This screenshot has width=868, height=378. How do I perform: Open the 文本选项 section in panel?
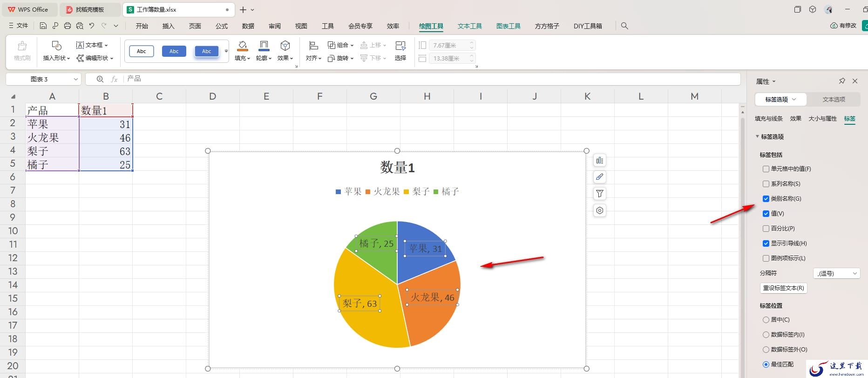(x=834, y=99)
